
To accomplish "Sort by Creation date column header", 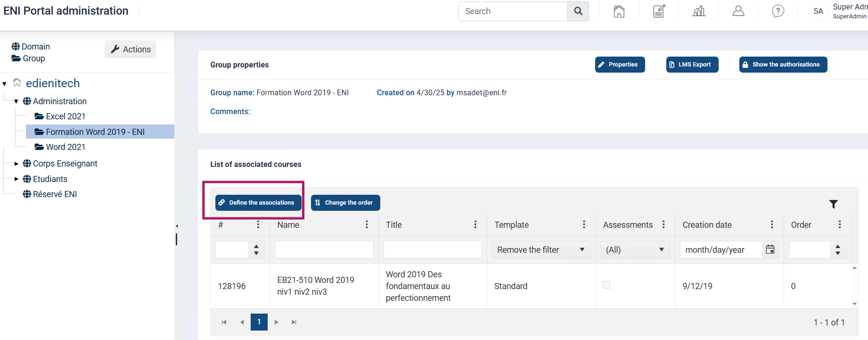I will click(707, 225).
